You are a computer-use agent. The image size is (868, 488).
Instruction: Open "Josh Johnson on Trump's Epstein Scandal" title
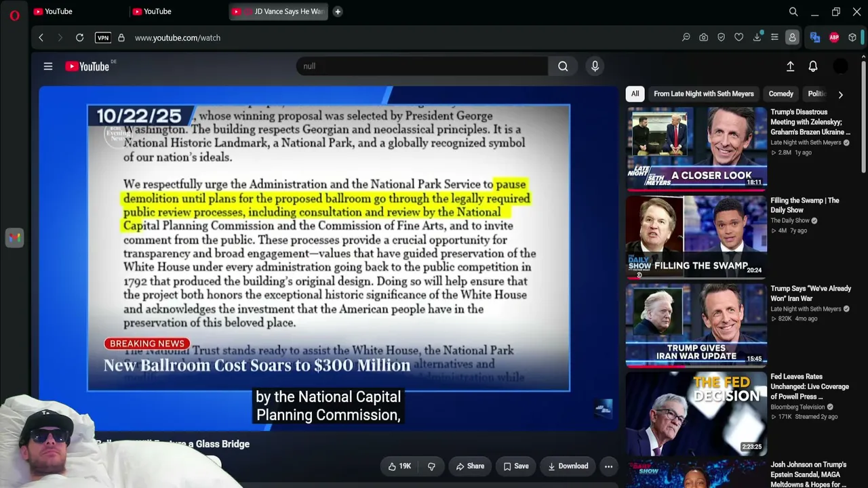[808, 474]
